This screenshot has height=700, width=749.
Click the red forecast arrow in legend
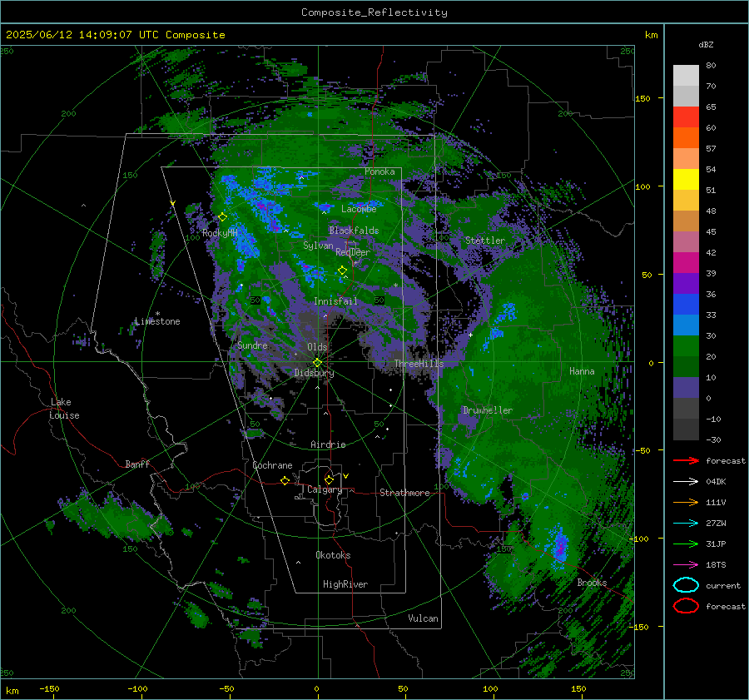pyautogui.click(x=686, y=460)
